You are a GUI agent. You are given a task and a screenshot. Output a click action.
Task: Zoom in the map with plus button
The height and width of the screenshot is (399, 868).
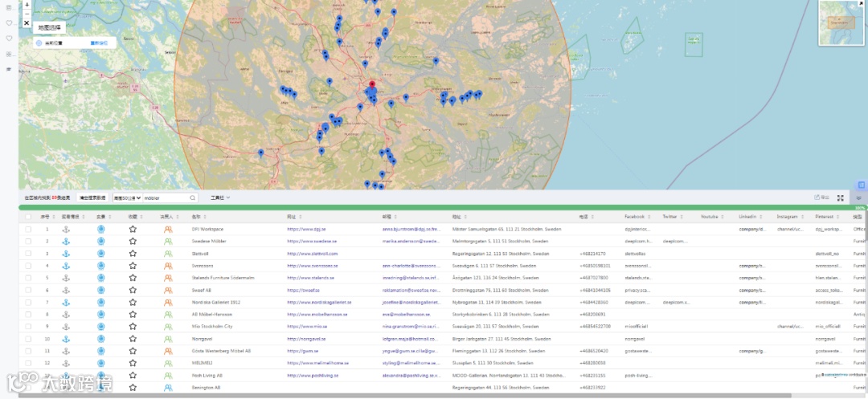[27, 4]
